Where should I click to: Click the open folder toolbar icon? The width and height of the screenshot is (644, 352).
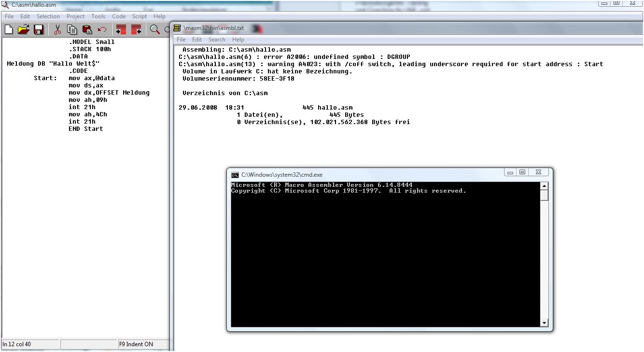pyautogui.click(x=24, y=29)
